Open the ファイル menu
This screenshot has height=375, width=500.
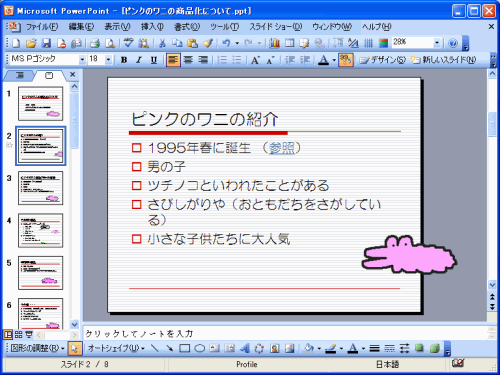[x=42, y=27]
